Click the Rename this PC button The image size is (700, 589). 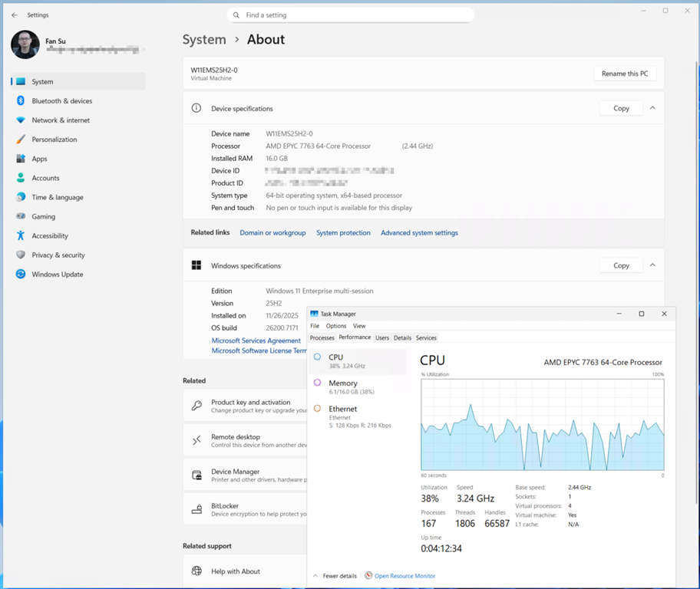[624, 74]
